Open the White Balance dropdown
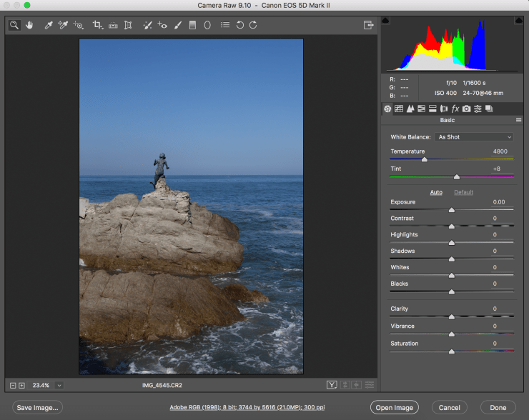This screenshot has height=420, width=529. (475, 137)
